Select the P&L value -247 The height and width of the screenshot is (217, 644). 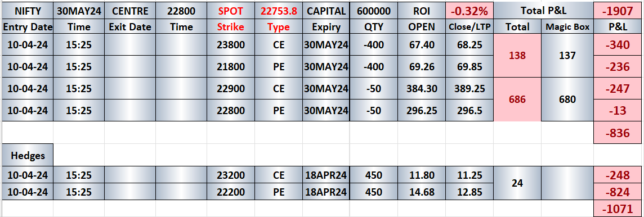point(618,88)
